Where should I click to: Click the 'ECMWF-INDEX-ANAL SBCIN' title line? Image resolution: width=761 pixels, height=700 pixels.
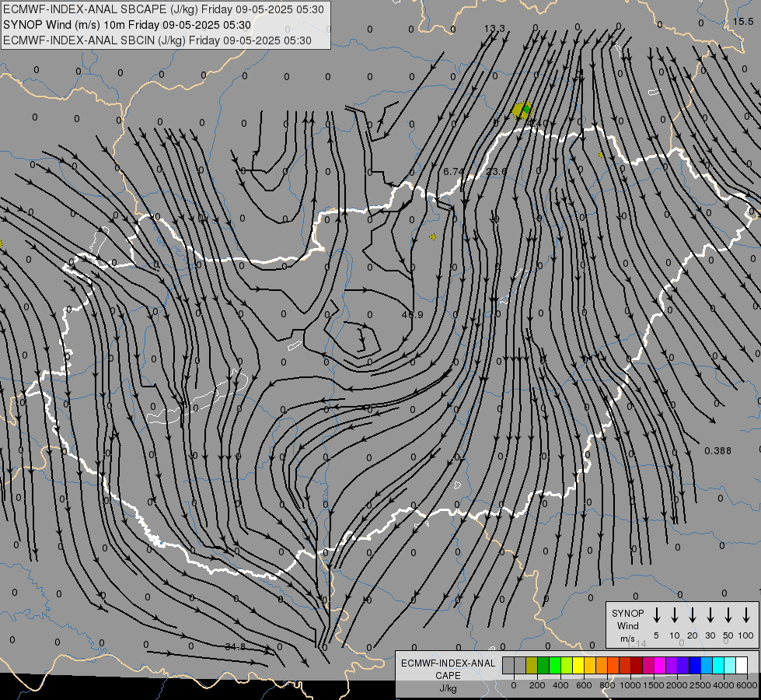(157, 40)
